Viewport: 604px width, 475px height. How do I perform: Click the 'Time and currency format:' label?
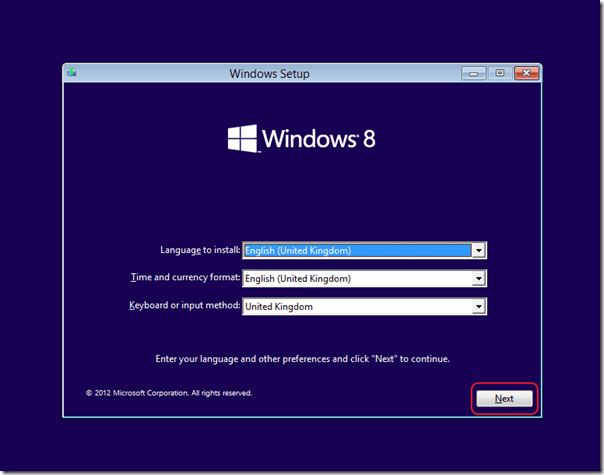(185, 277)
